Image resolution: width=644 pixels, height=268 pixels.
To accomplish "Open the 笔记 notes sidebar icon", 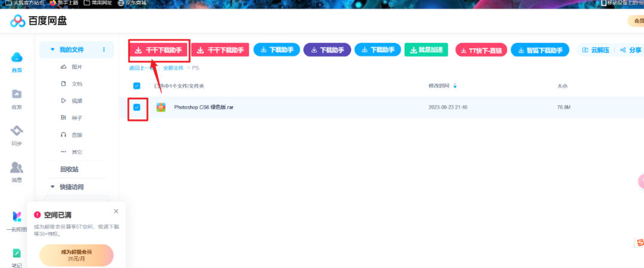I will tap(17, 258).
